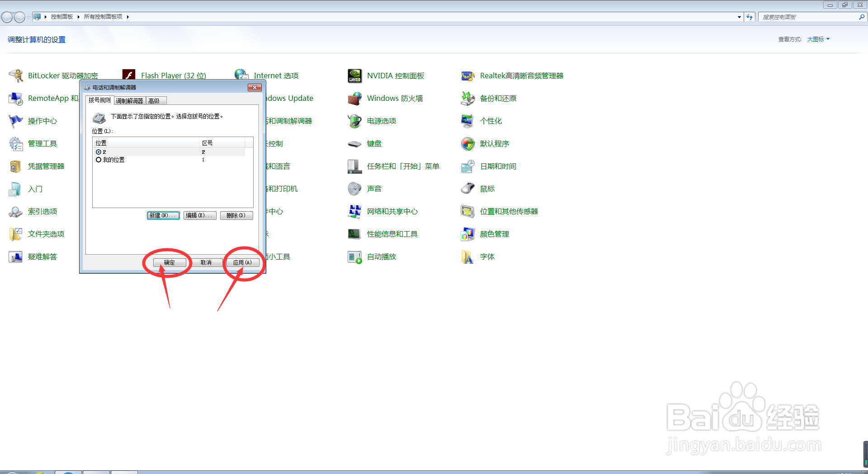Open Date and Time icon

(468, 166)
